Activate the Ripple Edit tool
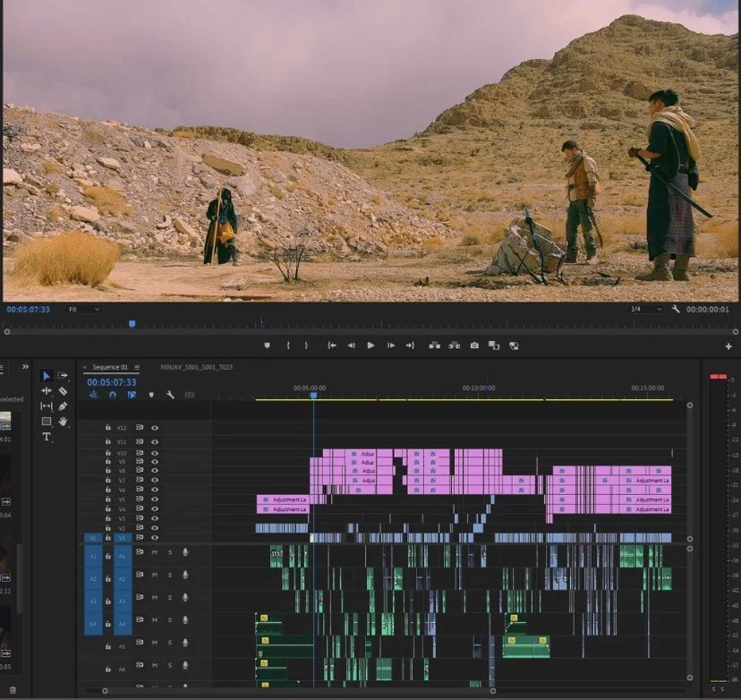Image resolution: width=741 pixels, height=700 pixels. (47, 391)
